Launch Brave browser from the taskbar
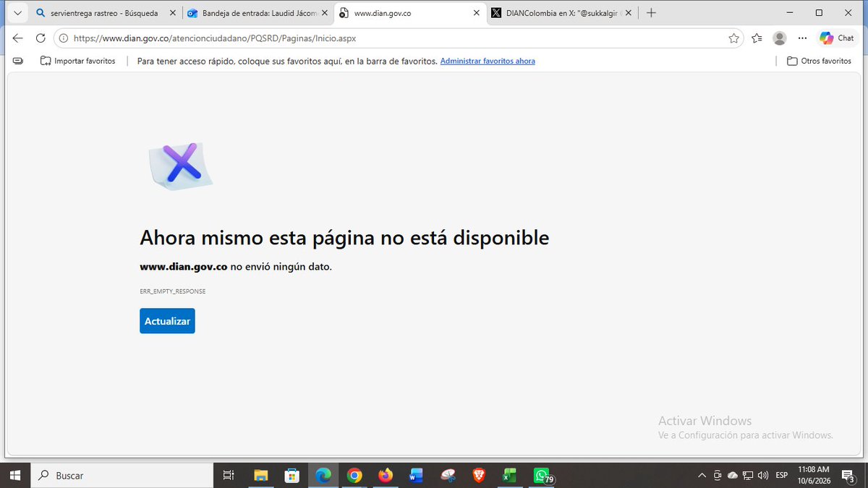The width and height of the screenshot is (868, 488). coord(478,475)
